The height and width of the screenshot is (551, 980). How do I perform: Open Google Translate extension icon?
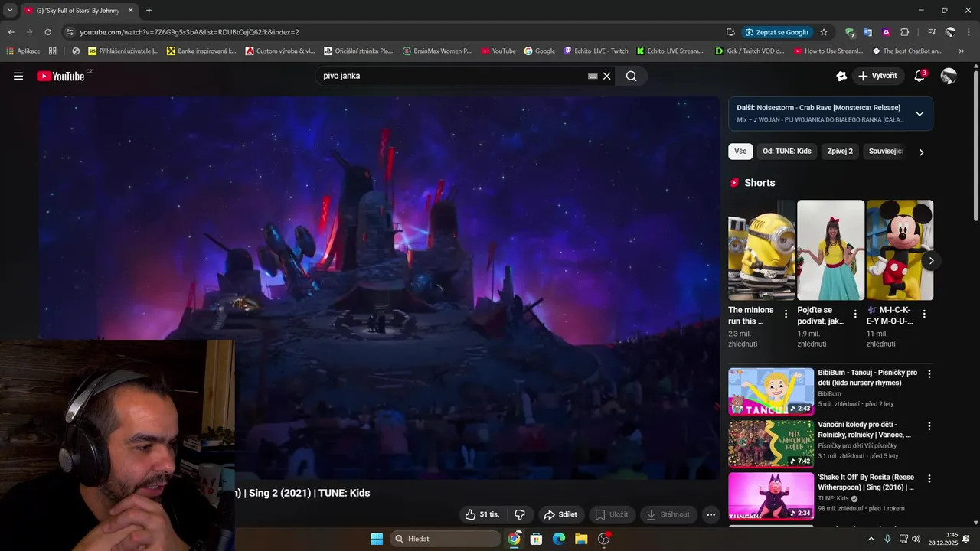867,32
